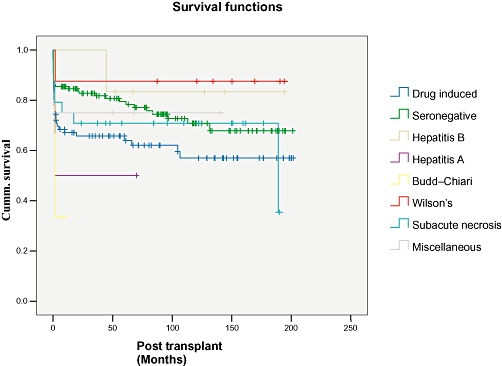Click the red Wilson's curve line
The height and width of the screenshot is (366, 502).
click(x=171, y=81)
